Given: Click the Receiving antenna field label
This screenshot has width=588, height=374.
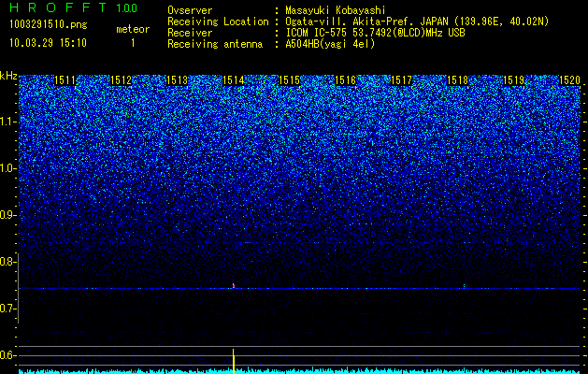Looking at the screenshot, I should click(215, 44).
